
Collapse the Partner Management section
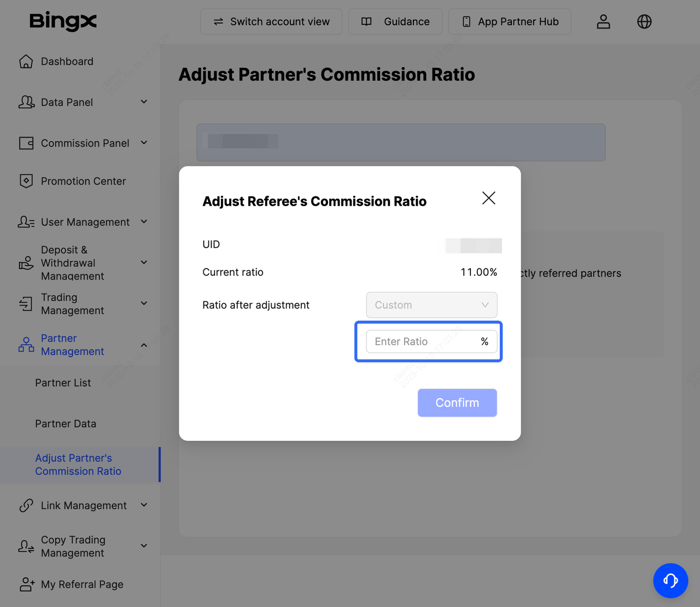pyautogui.click(x=144, y=345)
